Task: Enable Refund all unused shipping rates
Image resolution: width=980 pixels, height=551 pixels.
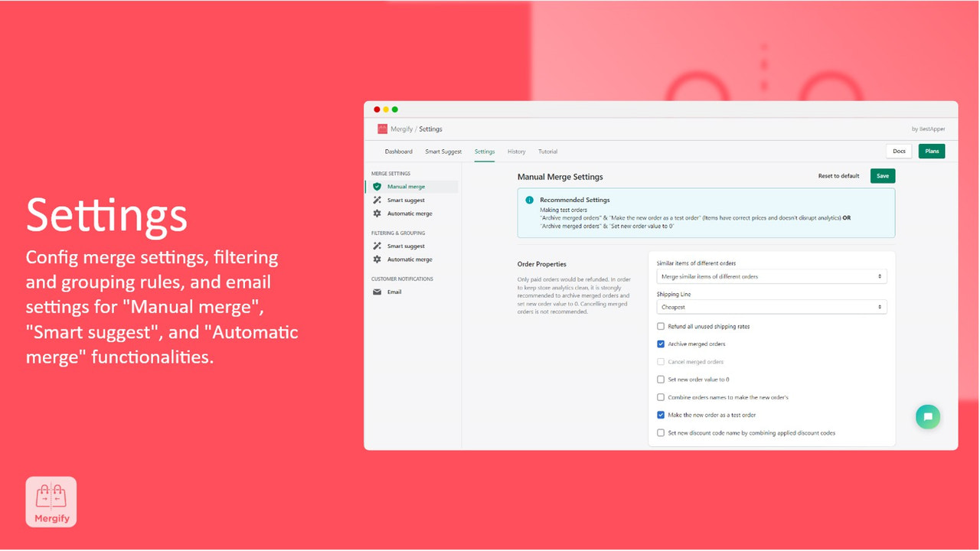Action: [661, 326]
